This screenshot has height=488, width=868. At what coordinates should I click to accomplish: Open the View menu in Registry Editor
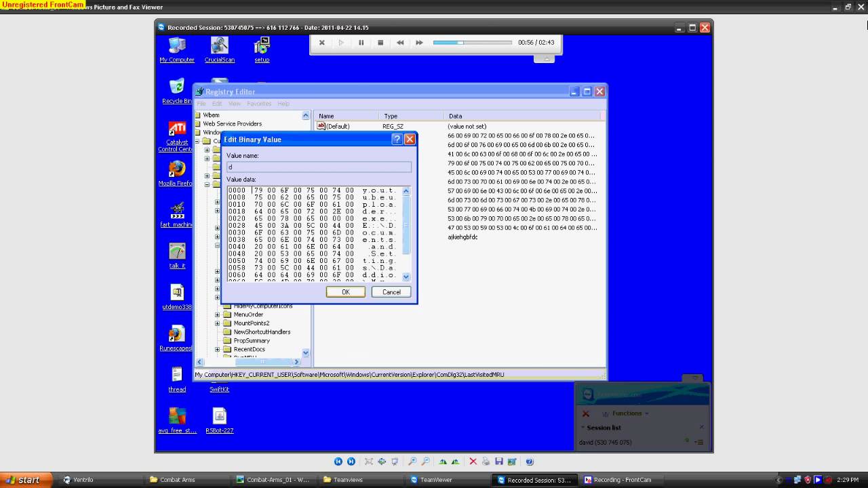pos(235,104)
